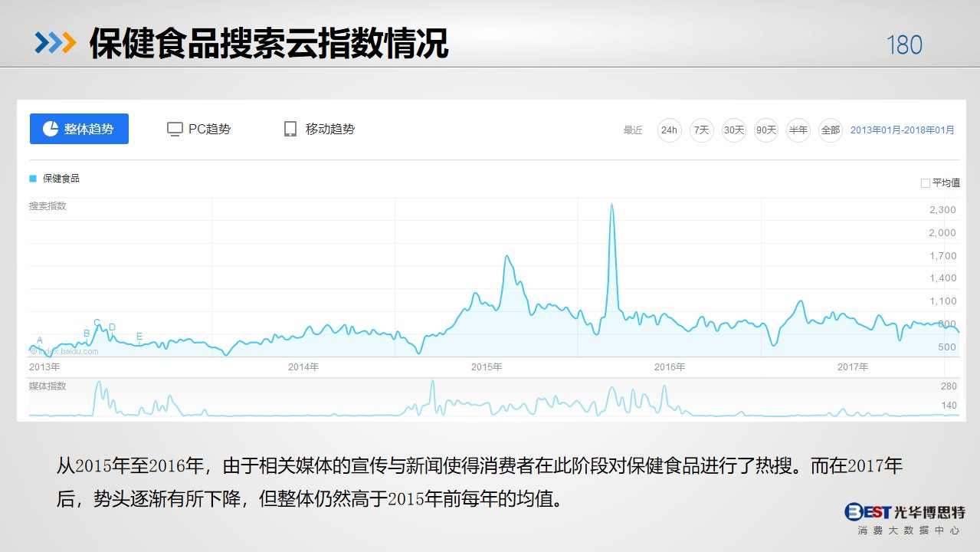Click the 2016年 axis label
Screen dimensions: 980x552
670,367
